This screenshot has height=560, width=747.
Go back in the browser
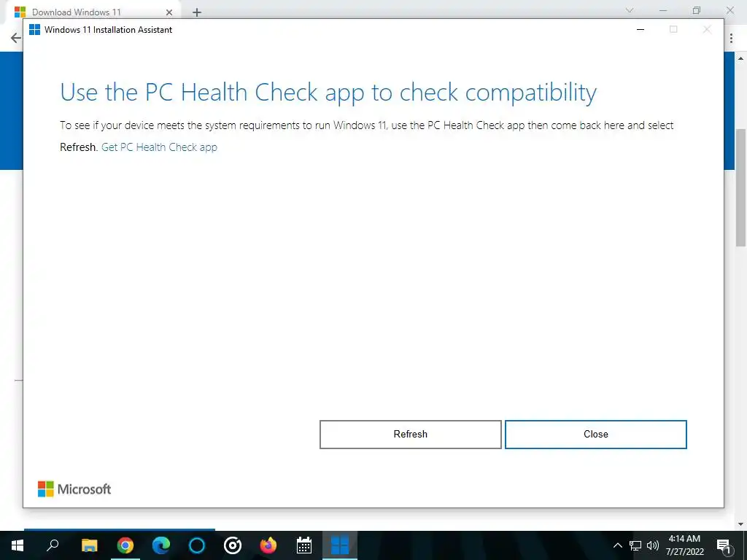[16, 38]
